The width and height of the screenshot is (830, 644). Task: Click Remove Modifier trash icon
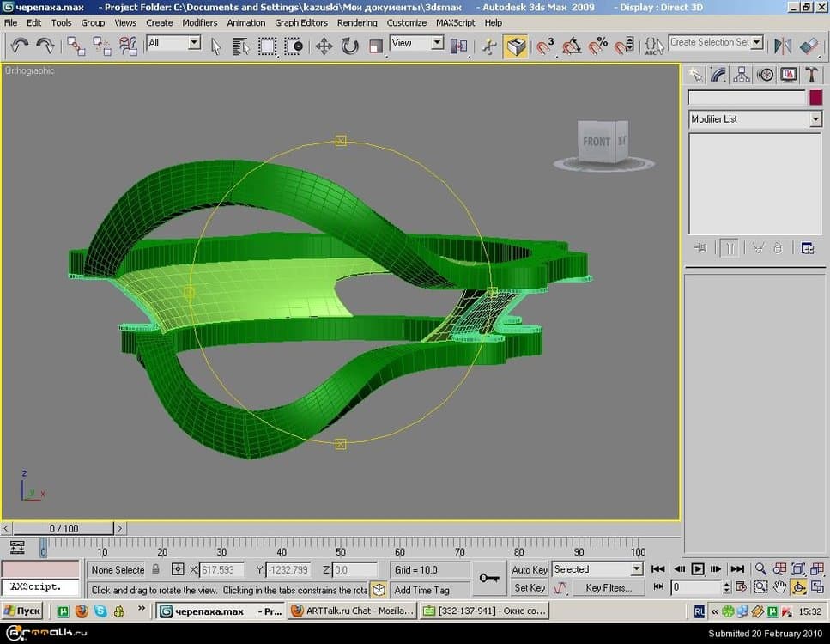[778, 248]
